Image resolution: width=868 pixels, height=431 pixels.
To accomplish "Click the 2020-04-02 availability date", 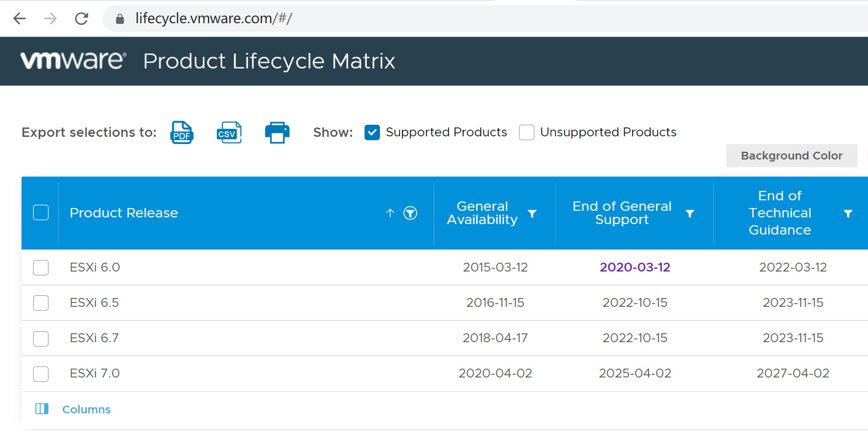I will pyautogui.click(x=495, y=373).
